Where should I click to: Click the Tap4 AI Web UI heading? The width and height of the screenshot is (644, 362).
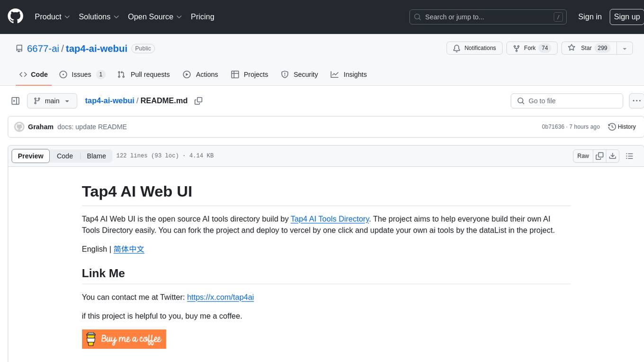click(x=137, y=191)
